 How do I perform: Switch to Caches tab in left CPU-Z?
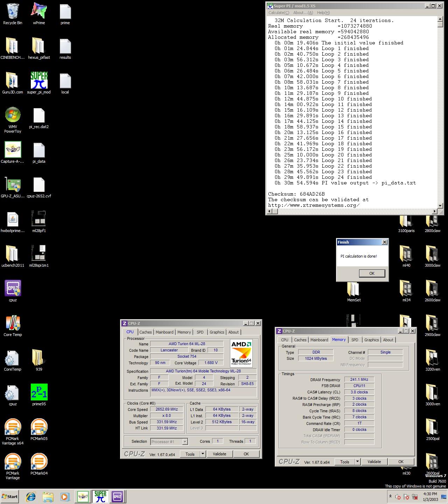146,332
